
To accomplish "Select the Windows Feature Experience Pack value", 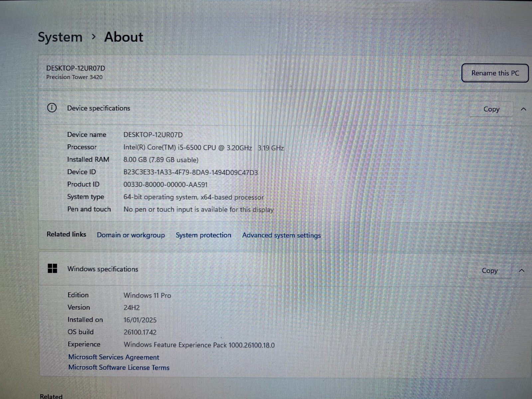I will (199, 345).
